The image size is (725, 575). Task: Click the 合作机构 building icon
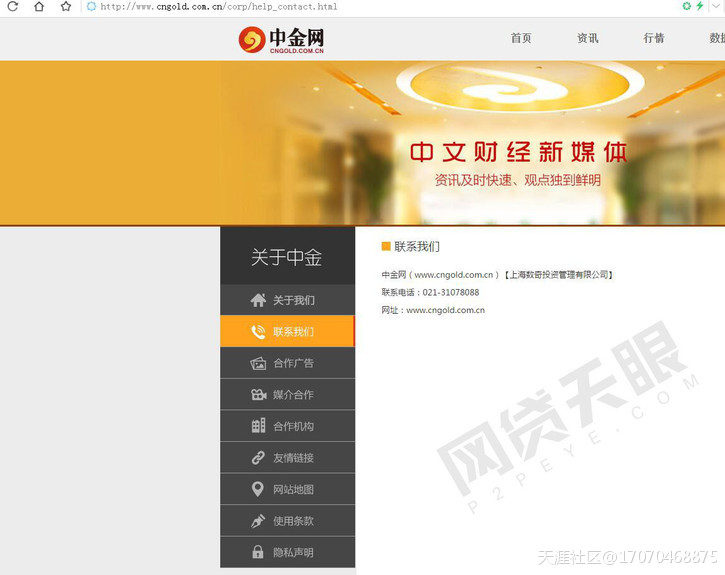[x=258, y=426]
